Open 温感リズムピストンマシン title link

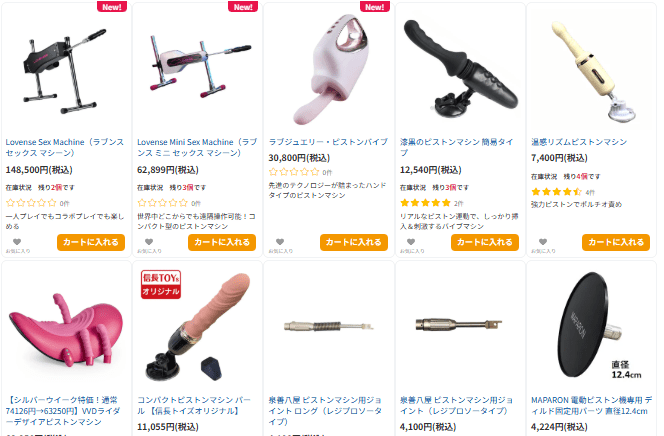click(x=579, y=142)
